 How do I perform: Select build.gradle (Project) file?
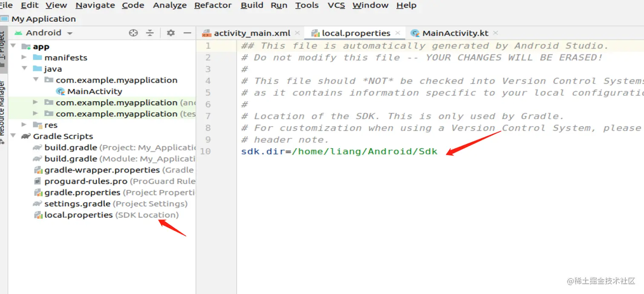114,147
